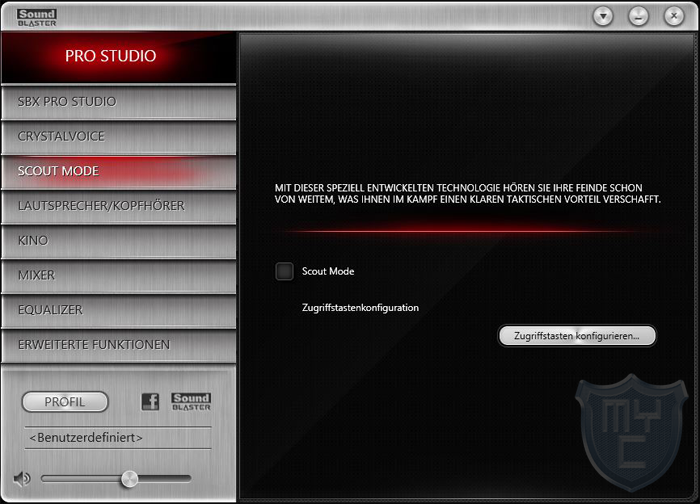Close the Pro Studio control panel

pos(671,16)
